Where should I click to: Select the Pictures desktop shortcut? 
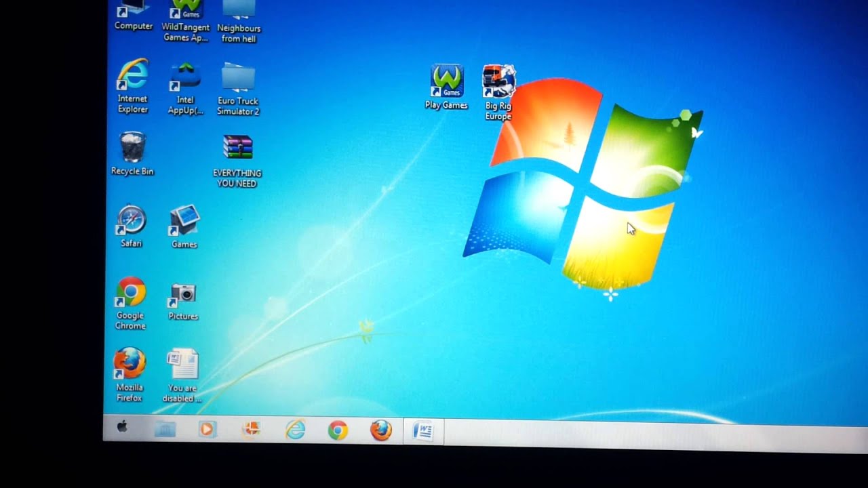click(183, 302)
